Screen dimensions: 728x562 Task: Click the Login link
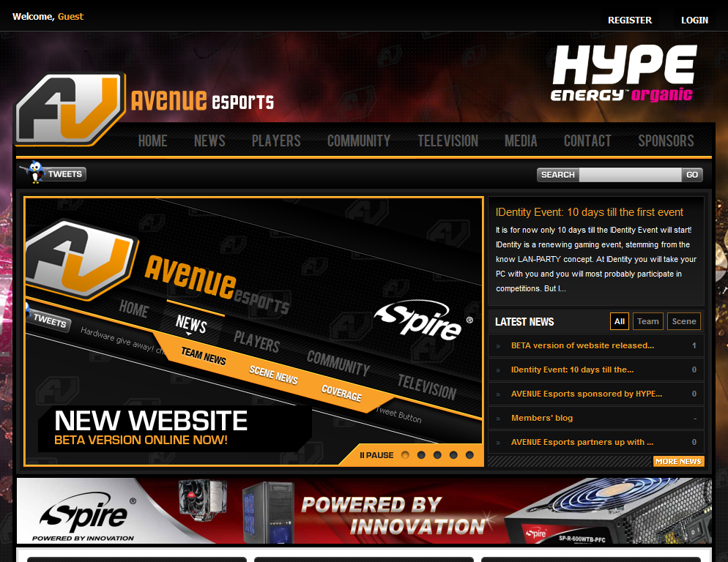click(x=694, y=20)
